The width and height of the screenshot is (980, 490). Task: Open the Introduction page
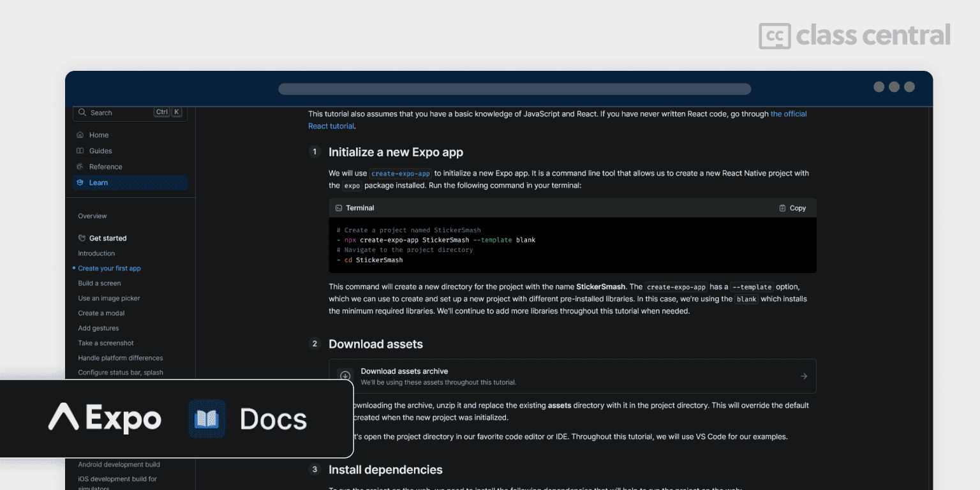point(96,254)
